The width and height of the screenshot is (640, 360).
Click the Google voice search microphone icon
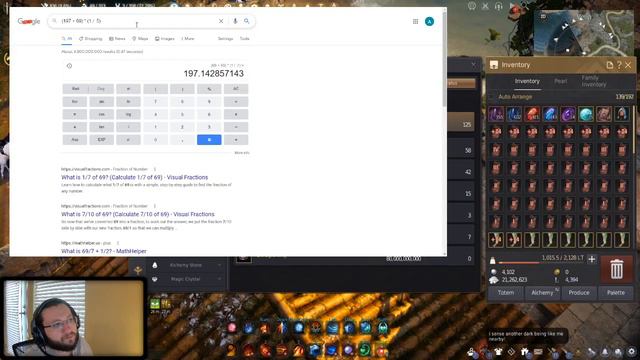click(x=235, y=21)
